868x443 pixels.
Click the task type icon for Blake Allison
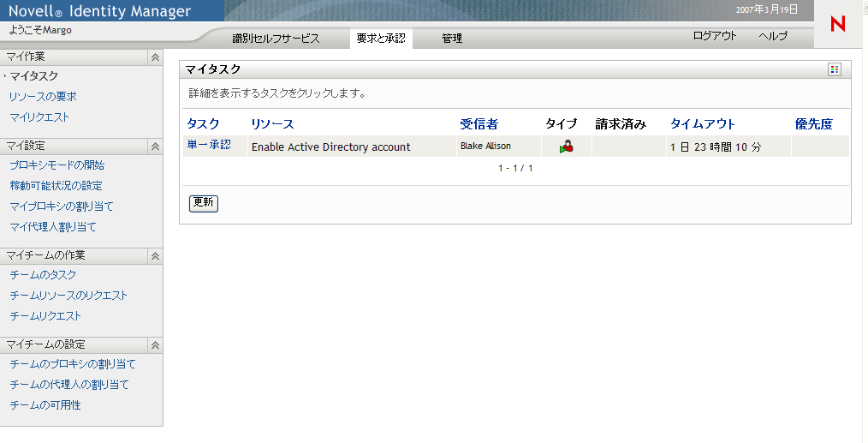point(567,147)
